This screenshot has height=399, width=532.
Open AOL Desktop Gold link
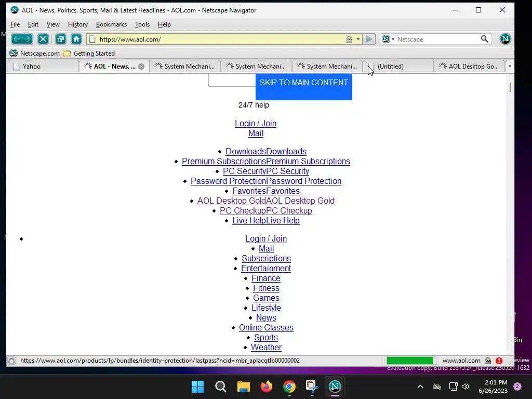click(266, 201)
